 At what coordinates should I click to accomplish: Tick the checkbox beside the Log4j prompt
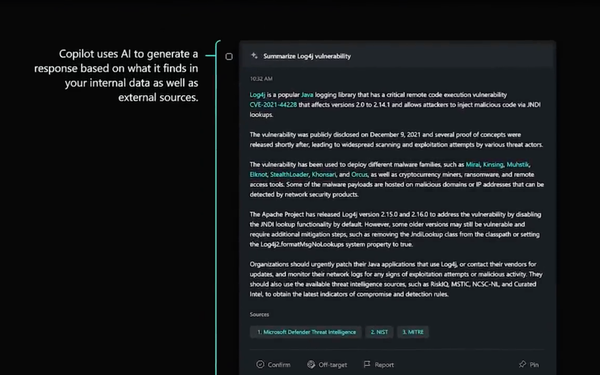(229, 57)
